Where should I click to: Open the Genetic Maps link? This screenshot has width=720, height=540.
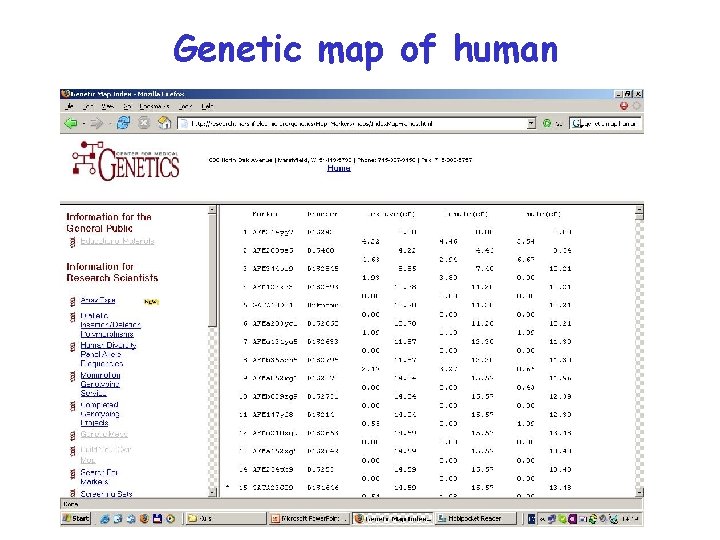pos(104,434)
